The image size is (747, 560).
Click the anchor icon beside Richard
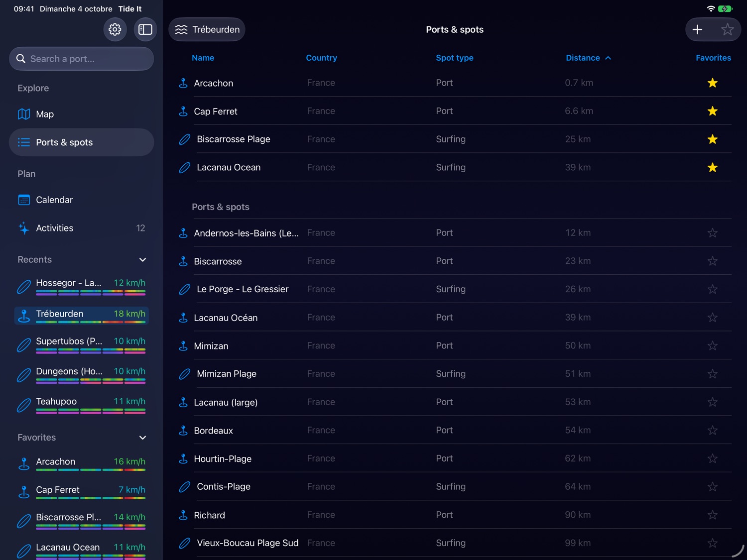pyautogui.click(x=183, y=515)
